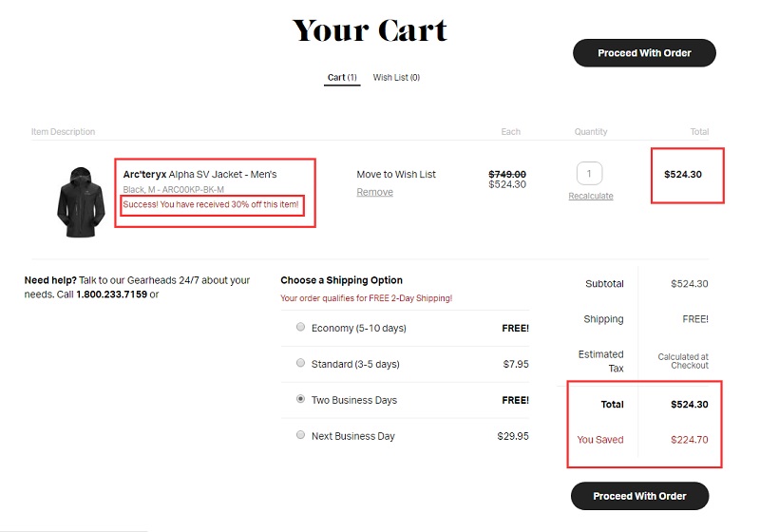
Task: Click the $224.70 You Saved amount
Action: pyautogui.click(x=690, y=440)
